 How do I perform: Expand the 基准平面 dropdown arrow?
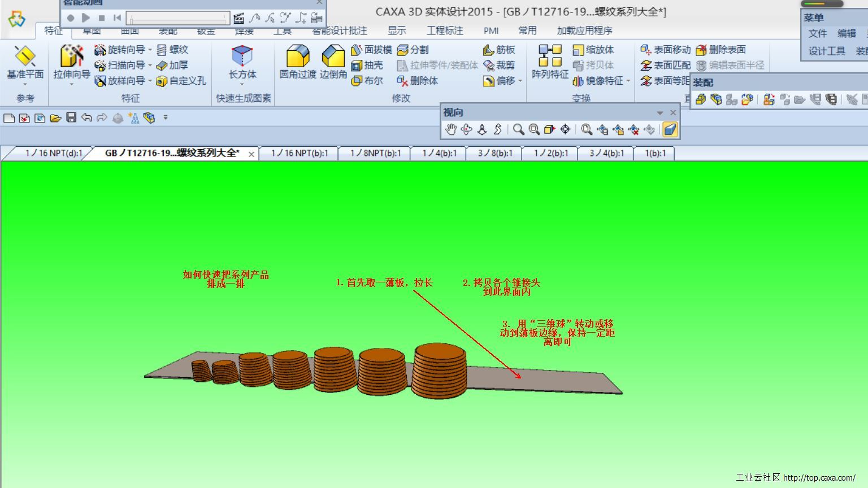pyautogui.click(x=25, y=85)
